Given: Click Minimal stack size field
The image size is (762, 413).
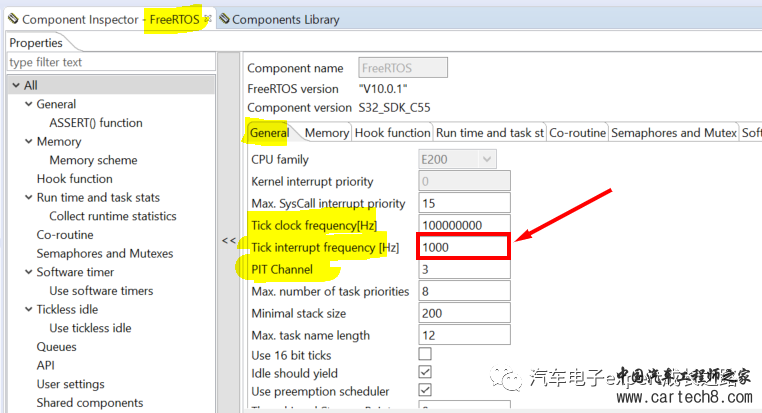Looking at the screenshot, I should [x=465, y=313].
